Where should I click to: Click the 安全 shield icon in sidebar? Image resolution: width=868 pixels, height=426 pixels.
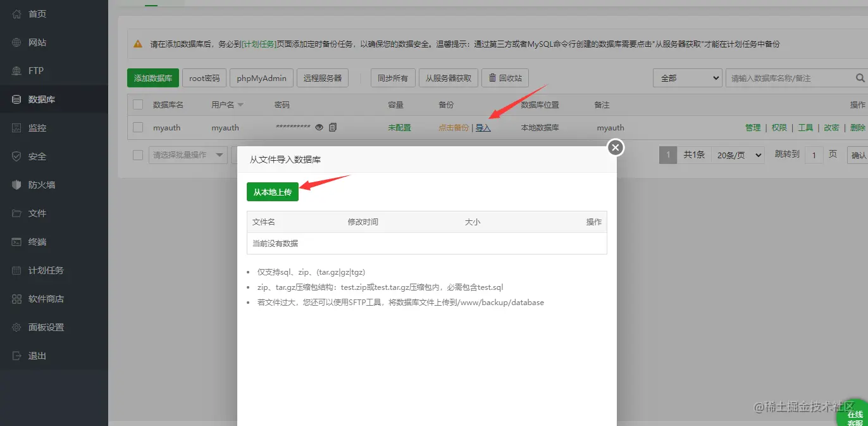16,156
